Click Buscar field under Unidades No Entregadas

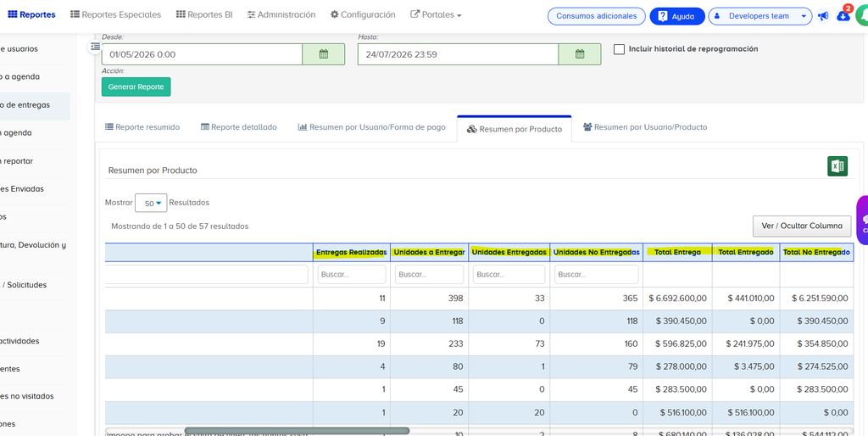pyautogui.click(x=596, y=274)
